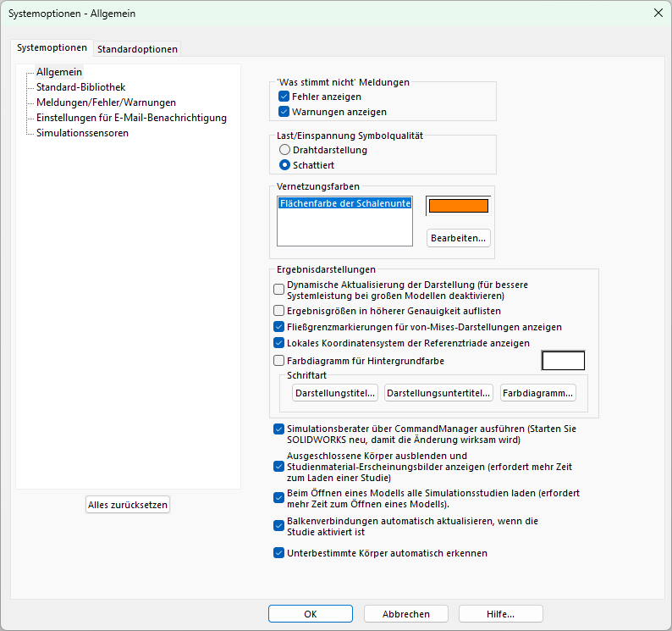
Task: Uncheck Fehler anzeigen checkbox
Action: click(284, 97)
